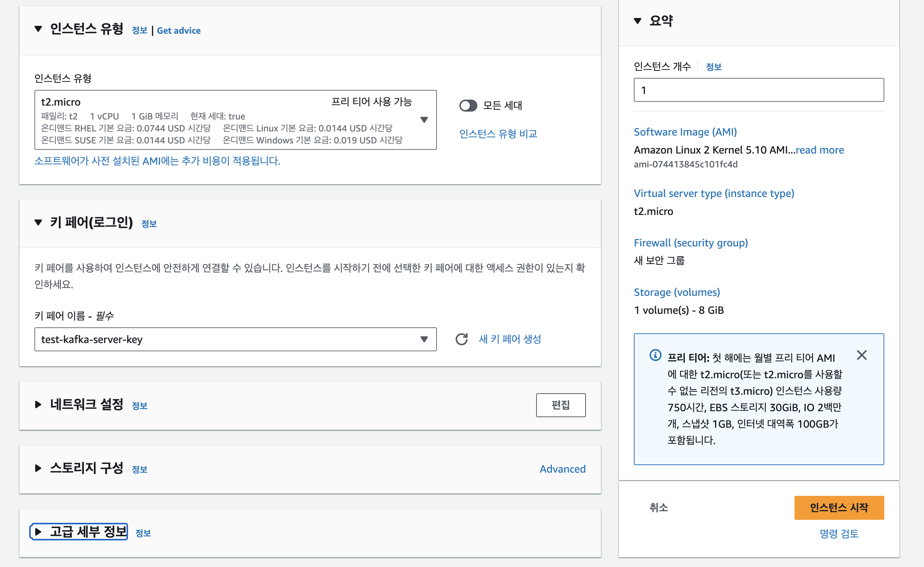
Task: Open the Get advice link
Action: coord(179,31)
